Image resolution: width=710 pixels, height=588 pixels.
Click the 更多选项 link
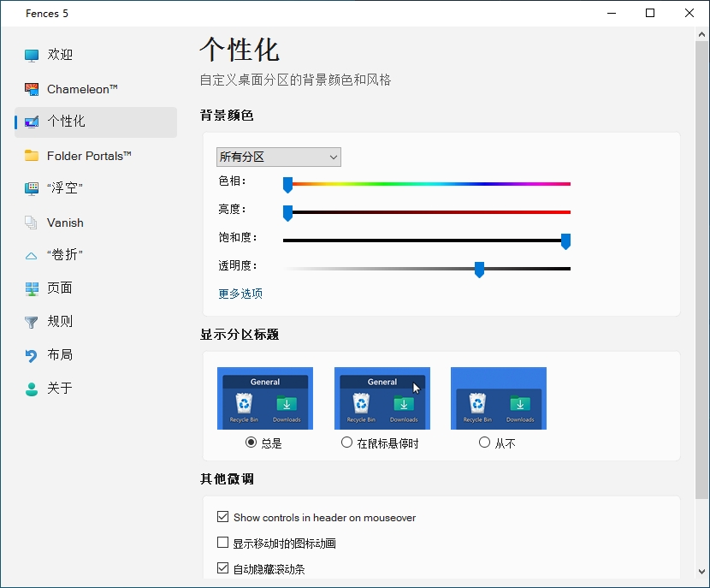240,294
